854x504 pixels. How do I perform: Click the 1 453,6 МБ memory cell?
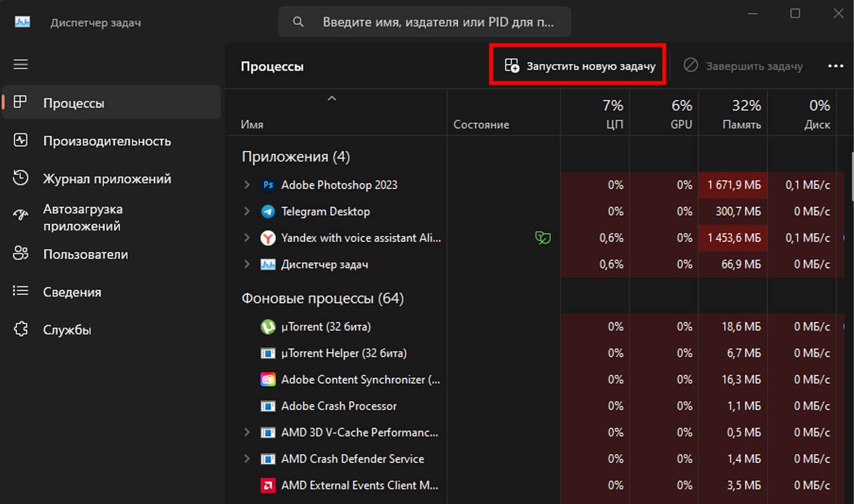click(x=733, y=238)
